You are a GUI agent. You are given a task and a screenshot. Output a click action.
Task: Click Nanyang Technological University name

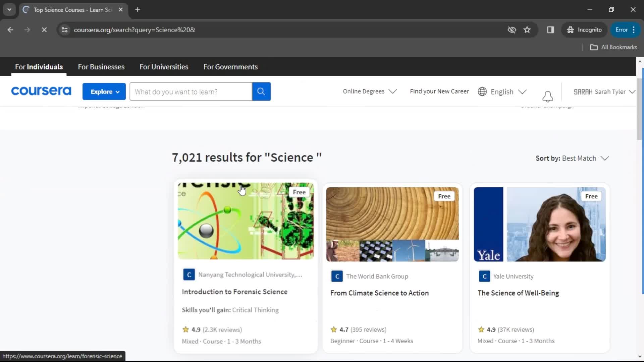coord(250,275)
